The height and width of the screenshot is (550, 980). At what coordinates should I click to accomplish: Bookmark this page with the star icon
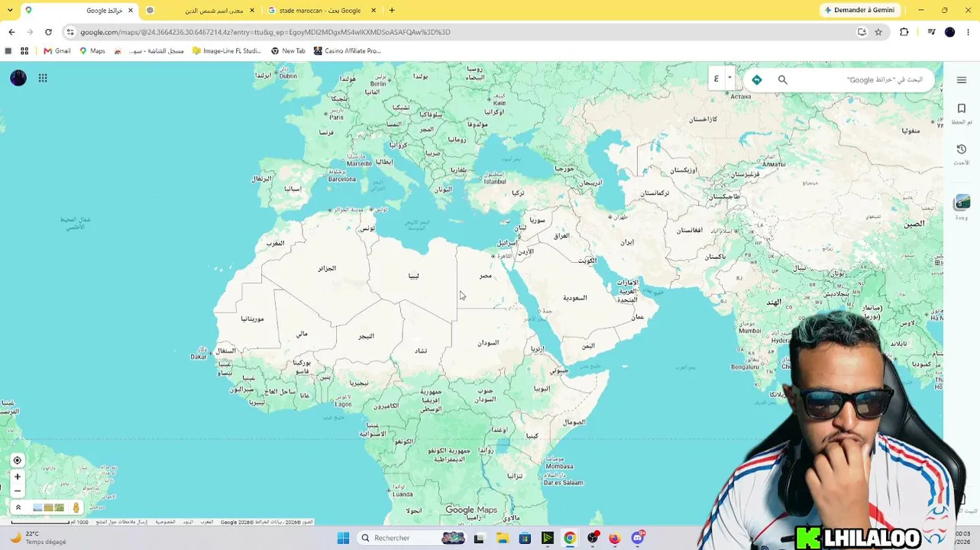[878, 32]
